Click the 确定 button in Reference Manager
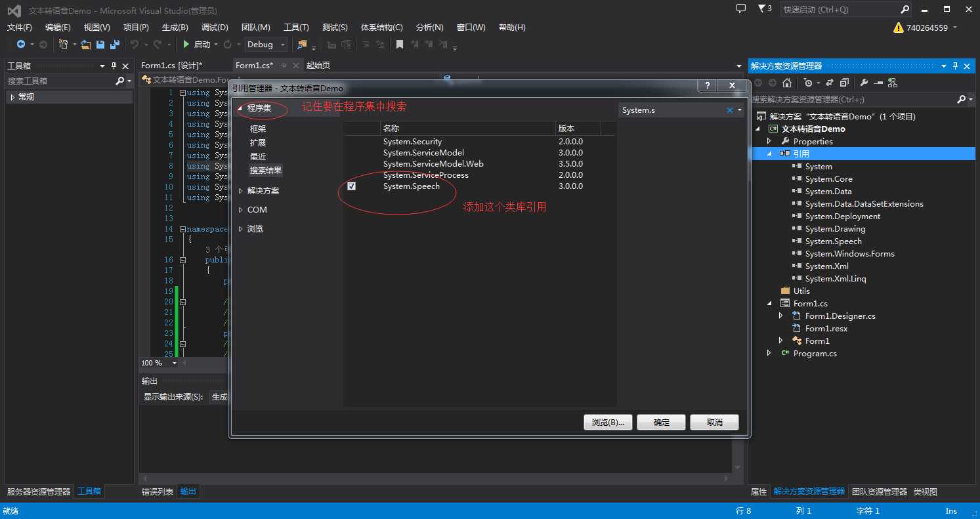980x519 pixels. coord(662,423)
